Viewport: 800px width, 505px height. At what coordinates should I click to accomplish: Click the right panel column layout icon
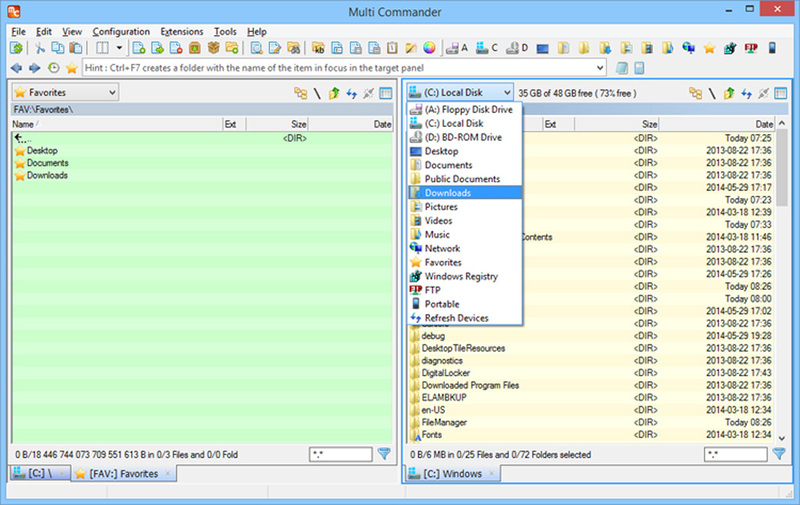tap(781, 93)
